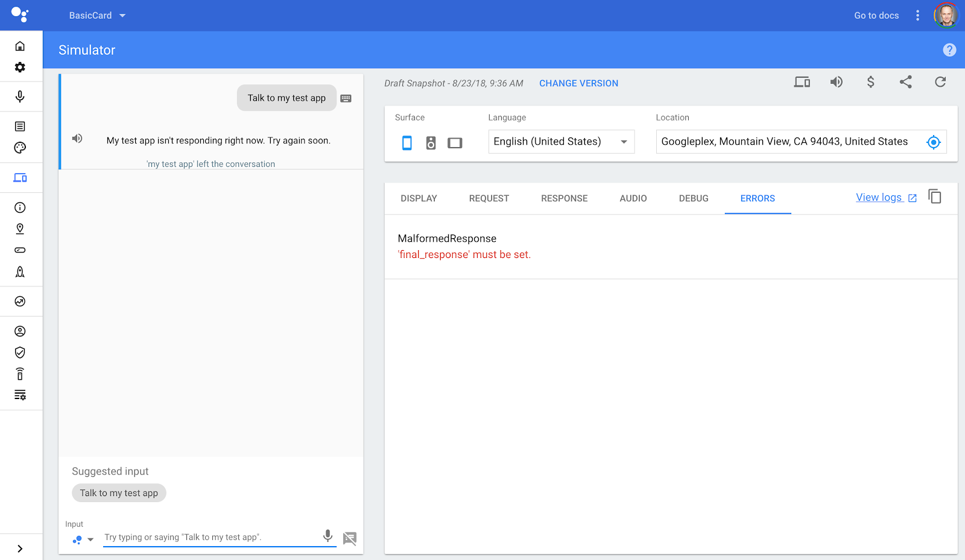The height and width of the screenshot is (560, 965).
Task: Click the dollar sign payment icon
Action: tap(871, 82)
